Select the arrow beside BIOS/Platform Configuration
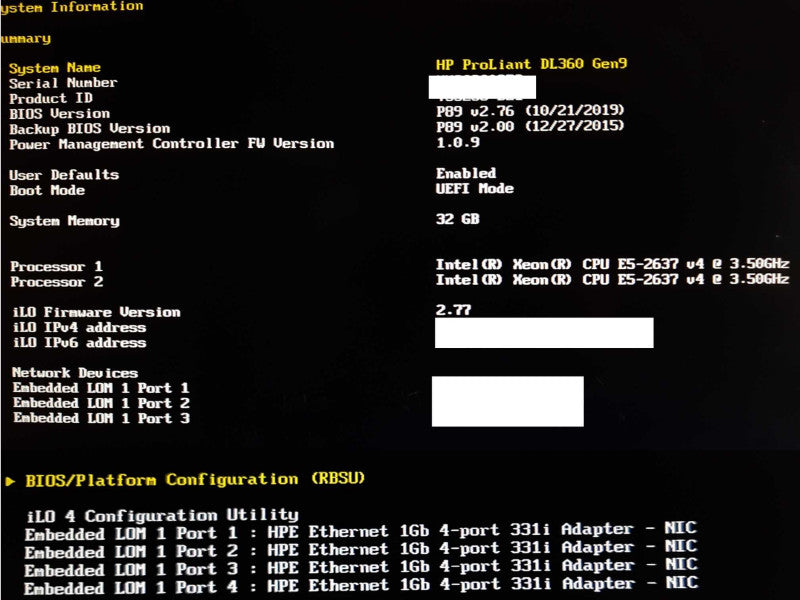This screenshot has width=800, height=600. (x=10, y=481)
